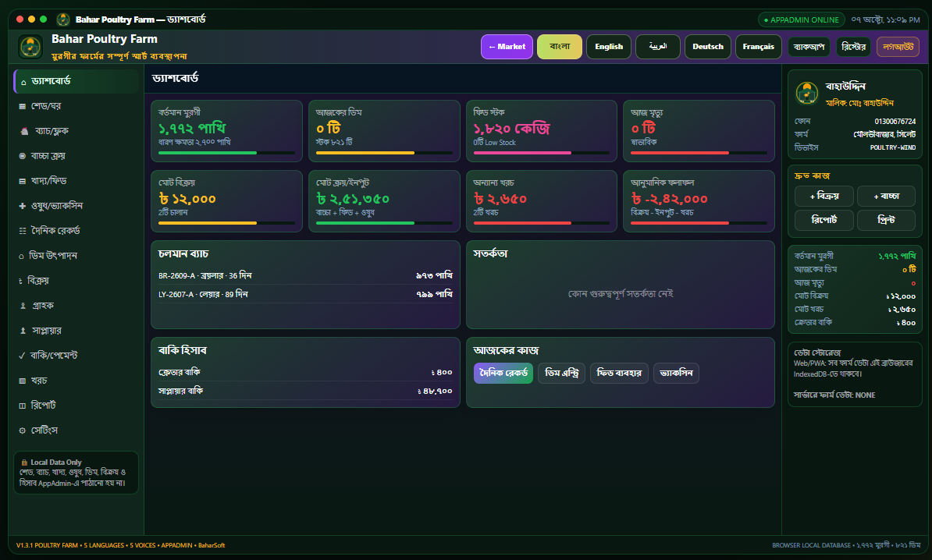Screen dimensions: 932x560
Task: Switch language to English
Action: (x=609, y=47)
